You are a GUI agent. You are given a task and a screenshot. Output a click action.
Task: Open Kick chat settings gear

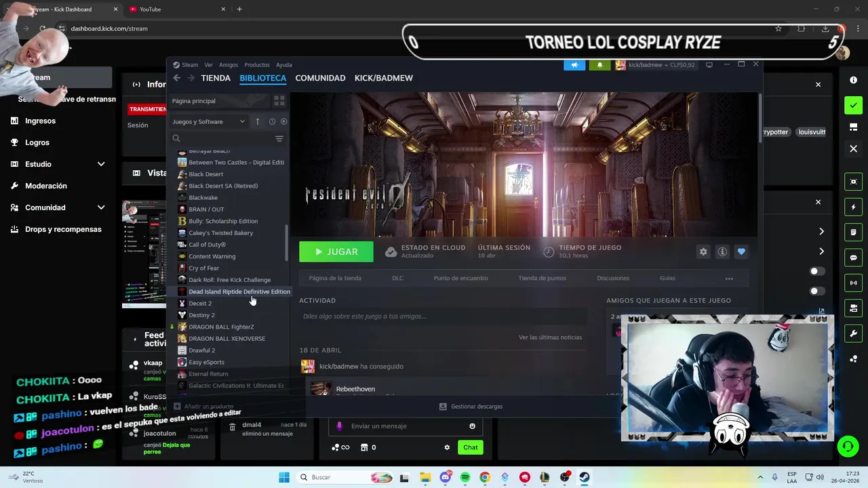click(447, 447)
